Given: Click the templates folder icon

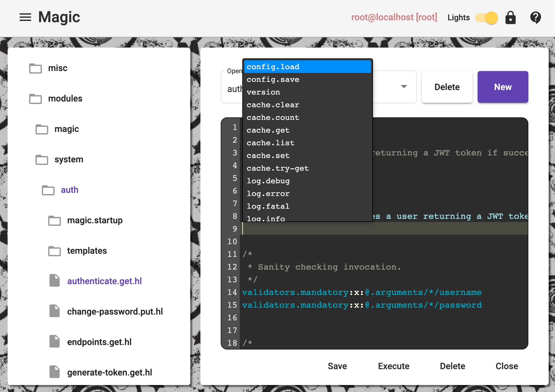Looking at the screenshot, I should (55, 251).
